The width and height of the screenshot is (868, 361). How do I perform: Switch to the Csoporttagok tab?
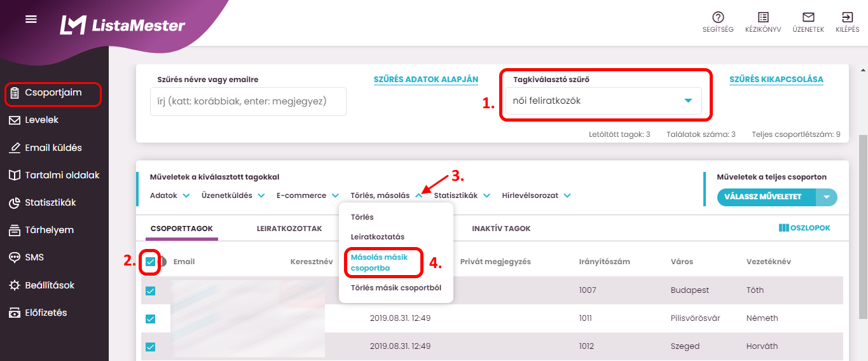(x=182, y=229)
